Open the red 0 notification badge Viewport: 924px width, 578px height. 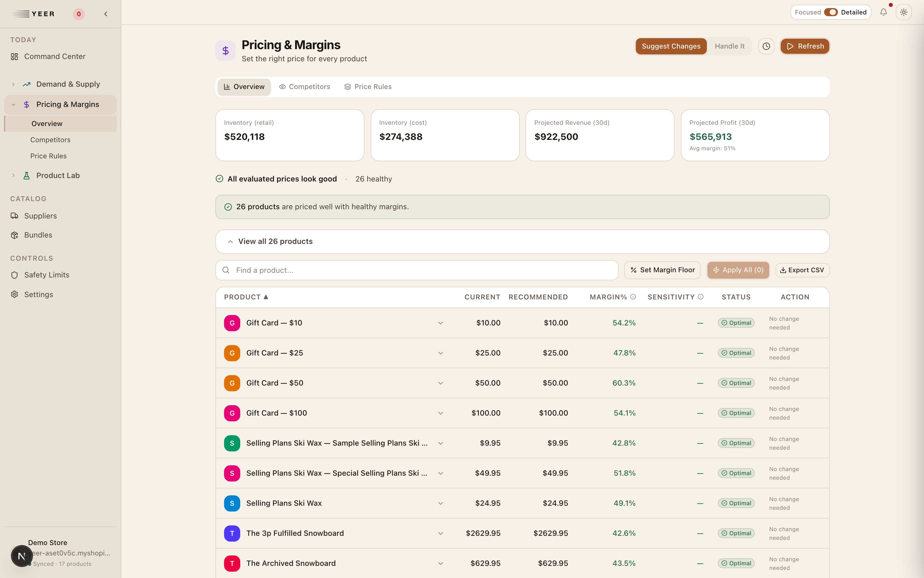pyautogui.click(x=79, y=14)
